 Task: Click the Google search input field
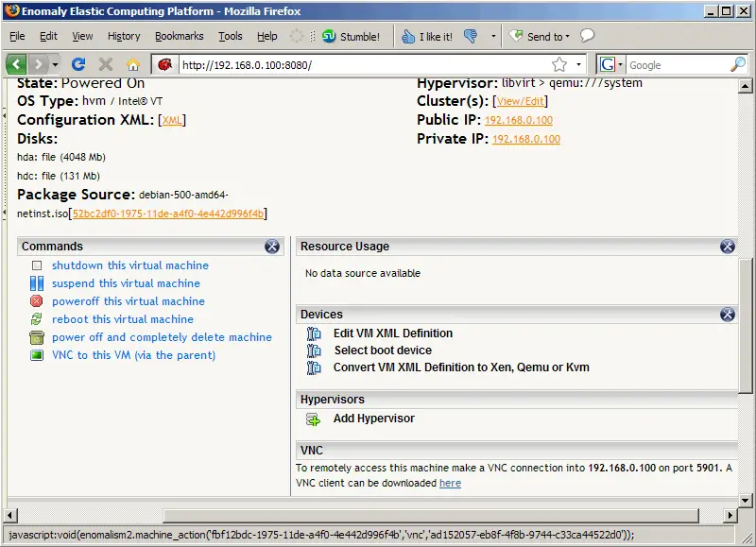coord(676,64)
